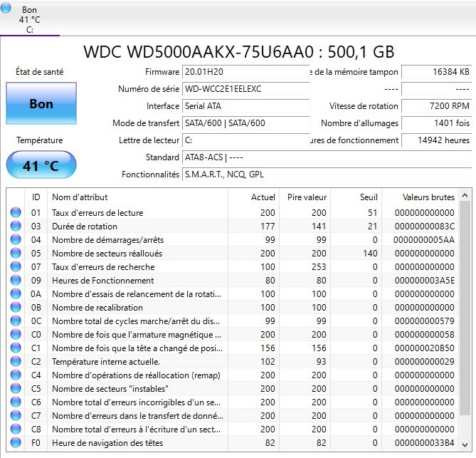Screen dimensions: 476x458
Task: Click the operating hours field 14942 heures
Action: click(437, 140)
